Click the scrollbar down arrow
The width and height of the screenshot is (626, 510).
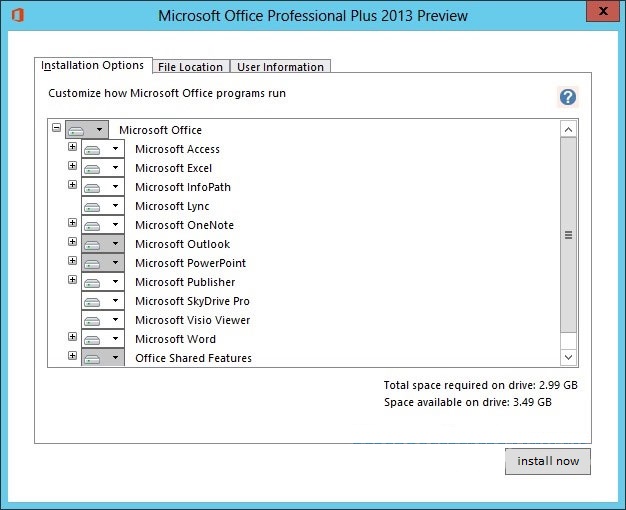[x=568, y=357]
